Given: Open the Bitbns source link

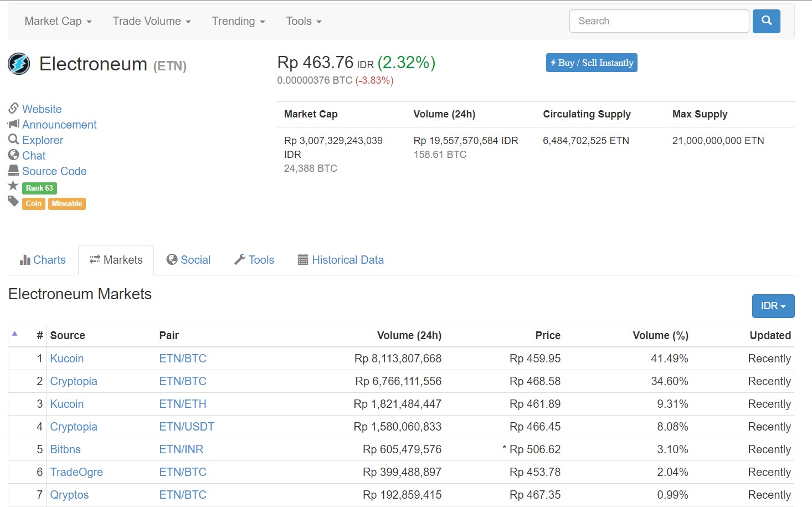Looking at the screenshot, I should coord(65,449).
